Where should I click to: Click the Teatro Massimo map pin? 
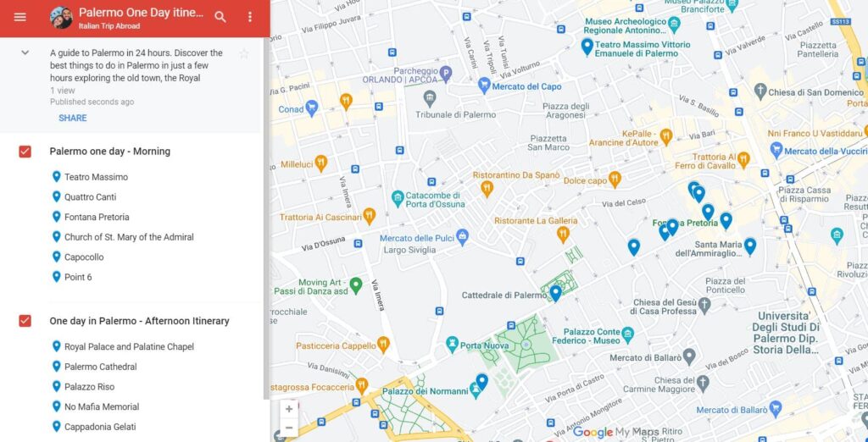587,47
